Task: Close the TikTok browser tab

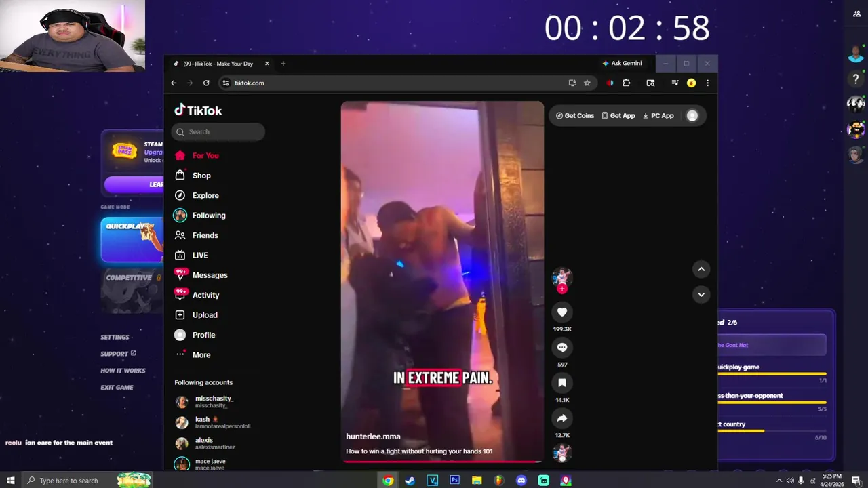Action: [x=267, y=64]
